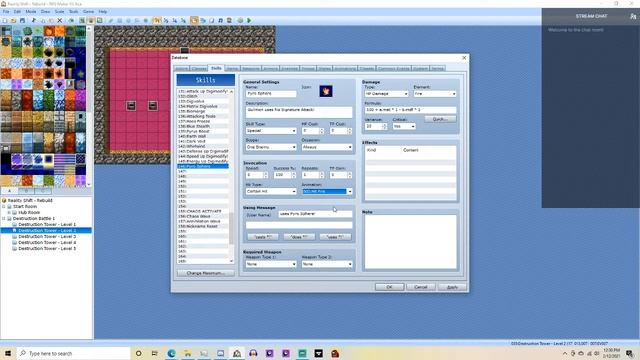Viewport: 640px width, 360px height.
Task: Set map scale to 1/2 icon
Action: coord(166,20)
